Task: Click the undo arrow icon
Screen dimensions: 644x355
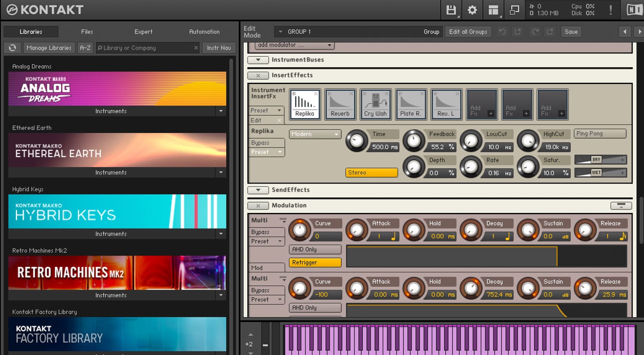Action: [x=502, y=32]
